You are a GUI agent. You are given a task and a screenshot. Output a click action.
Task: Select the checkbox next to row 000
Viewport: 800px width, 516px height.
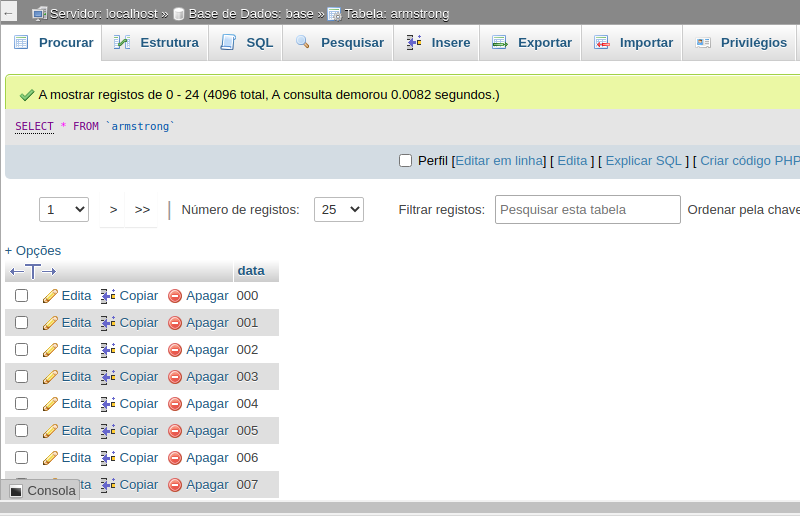pos(21,296)
